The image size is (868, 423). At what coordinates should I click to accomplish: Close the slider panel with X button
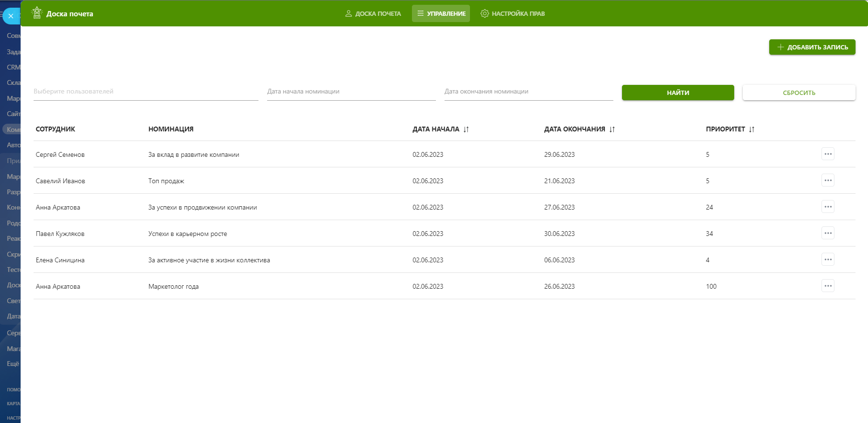(11, 16)
